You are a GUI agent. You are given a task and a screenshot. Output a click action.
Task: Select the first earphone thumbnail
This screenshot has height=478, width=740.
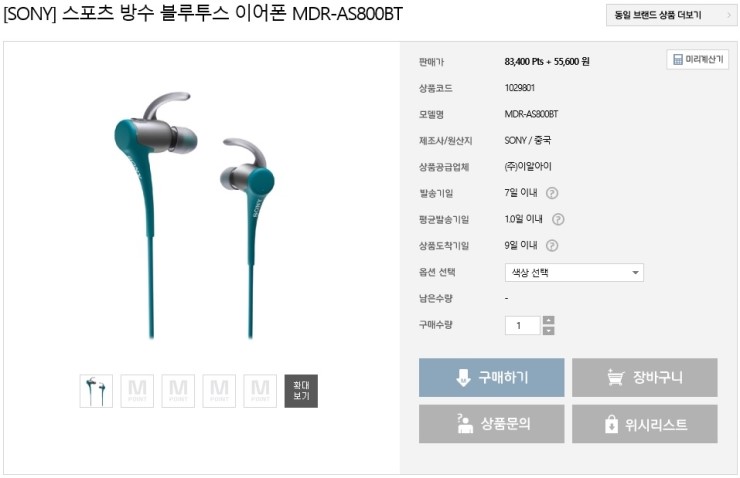96,391
